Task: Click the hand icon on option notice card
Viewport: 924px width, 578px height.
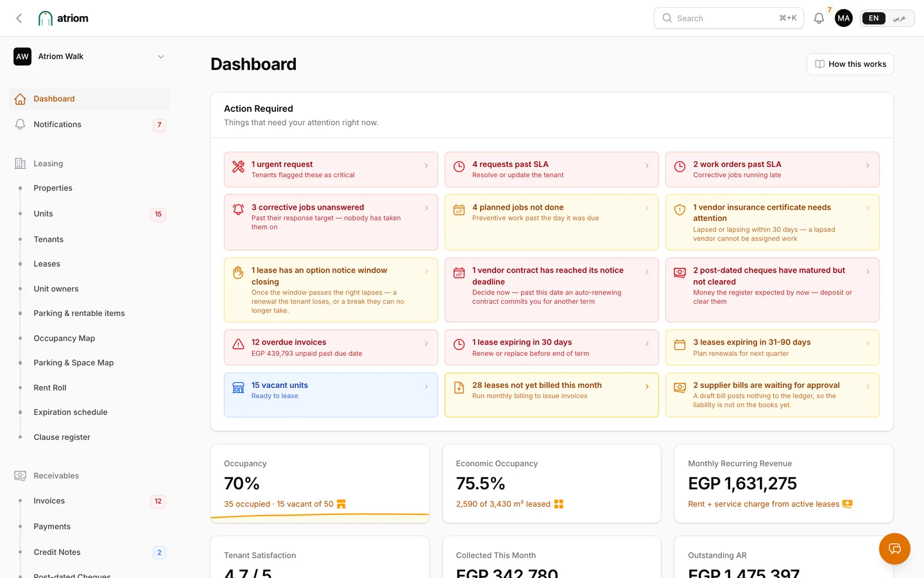Action: pyautogui.click(x=238, y=272)
